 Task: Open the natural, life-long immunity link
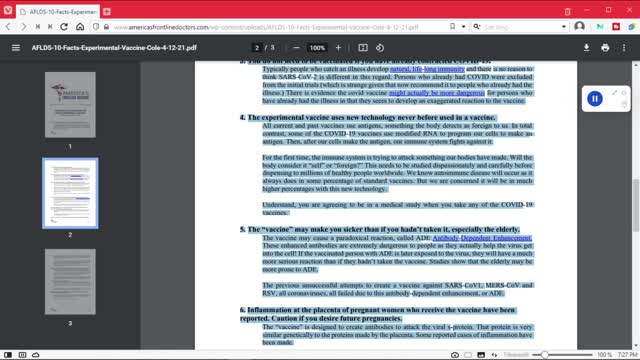(x=427, y=69)
